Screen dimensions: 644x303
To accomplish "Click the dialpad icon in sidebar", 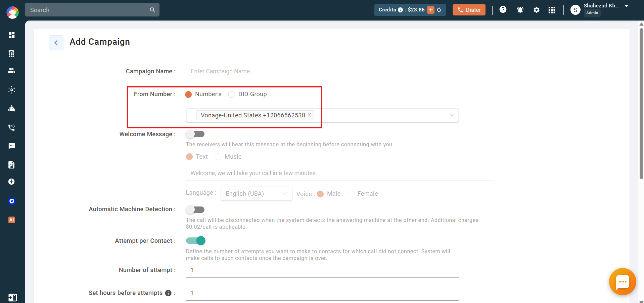I will click(x=12, y=53).
